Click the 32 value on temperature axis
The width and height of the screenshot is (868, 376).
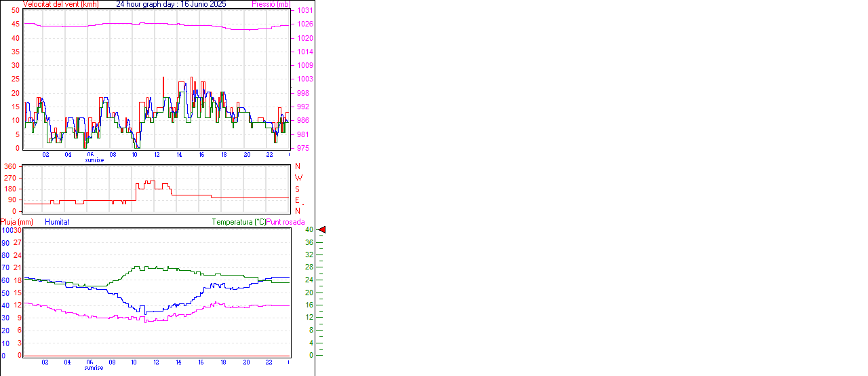[x=309, y=255]
